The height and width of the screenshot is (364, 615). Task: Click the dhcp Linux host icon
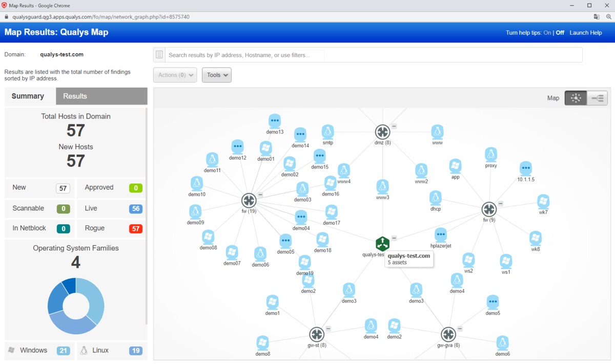tap(436, 198)
